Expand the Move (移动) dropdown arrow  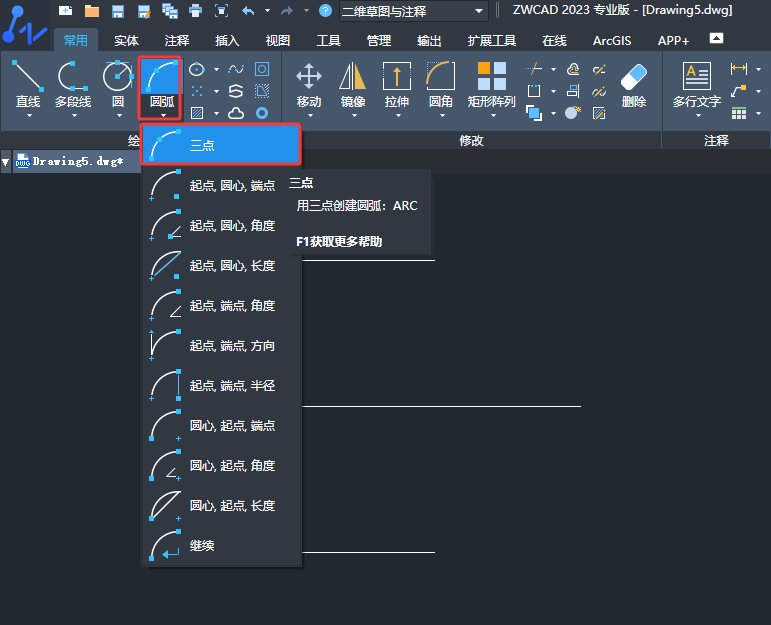tap(310, 116)
